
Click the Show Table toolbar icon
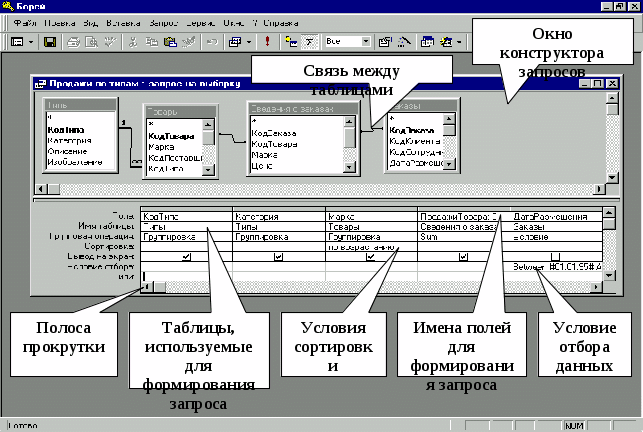coord(291,42)
